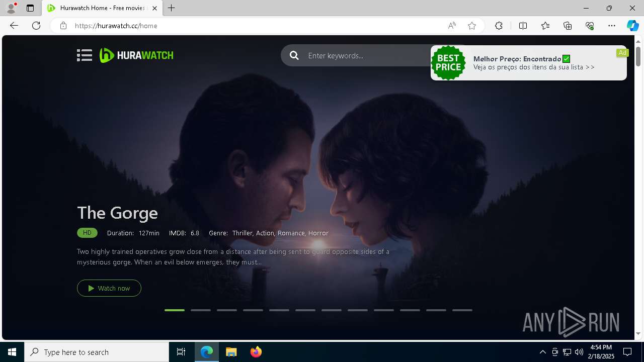Image resolution: width=644 pixels, height=362 pixels.
Task: Click the green Ad label
Action: 622,53
